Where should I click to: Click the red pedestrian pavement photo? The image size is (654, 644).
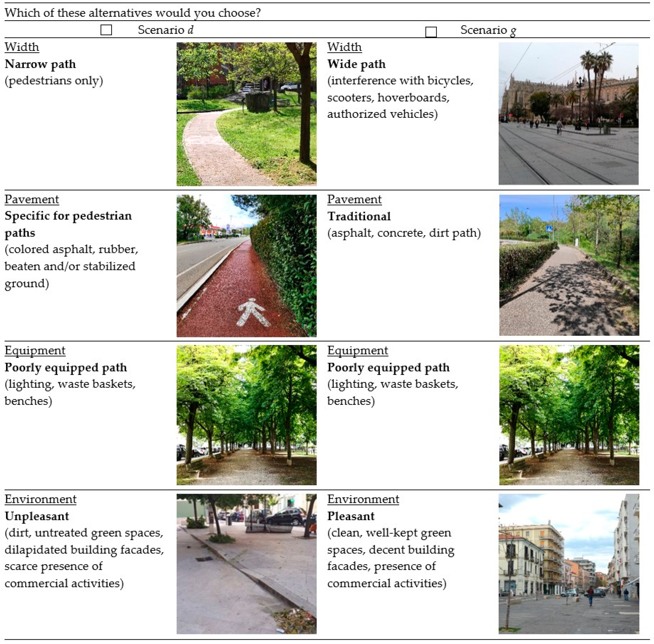tap(246, 265)
